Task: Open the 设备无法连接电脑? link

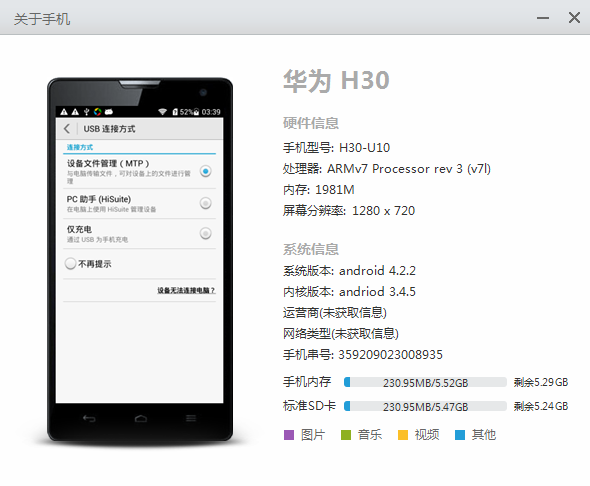Action: (186, 290)
